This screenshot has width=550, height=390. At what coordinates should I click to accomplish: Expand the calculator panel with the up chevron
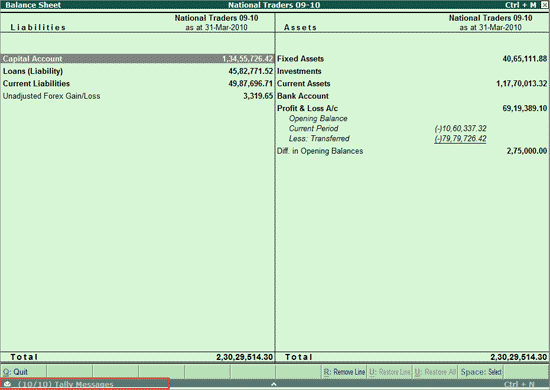274,384
